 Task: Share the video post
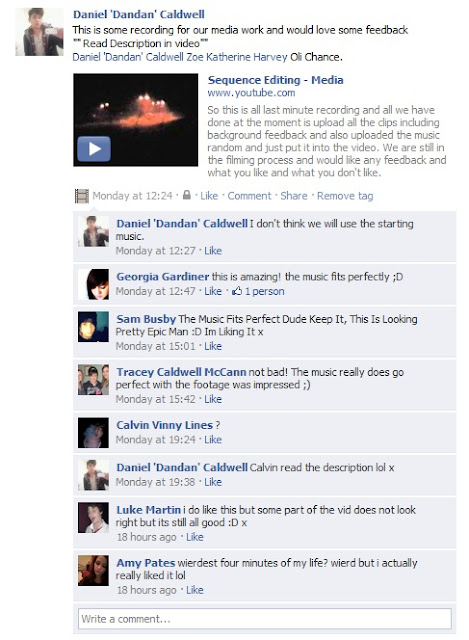click(x=293, y=196)
